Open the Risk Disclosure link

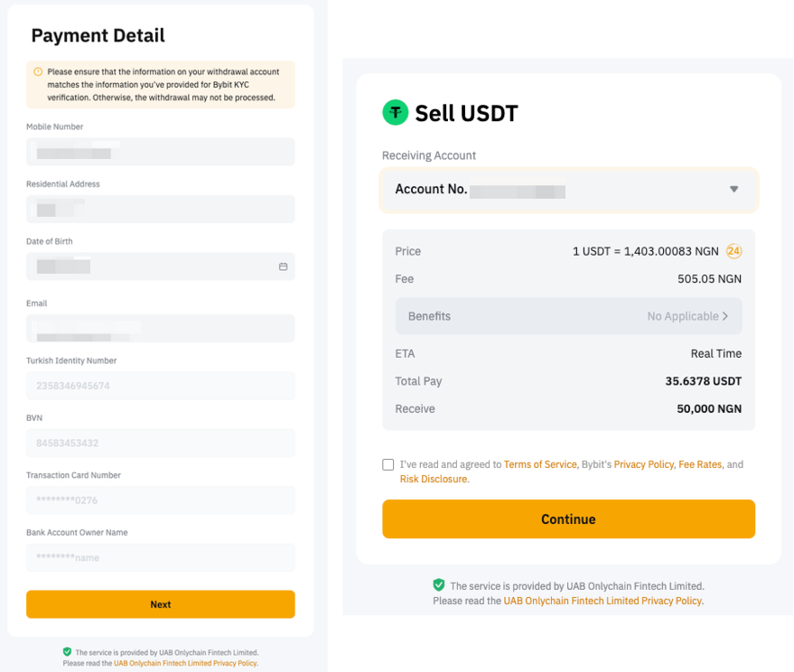point(434,479)
